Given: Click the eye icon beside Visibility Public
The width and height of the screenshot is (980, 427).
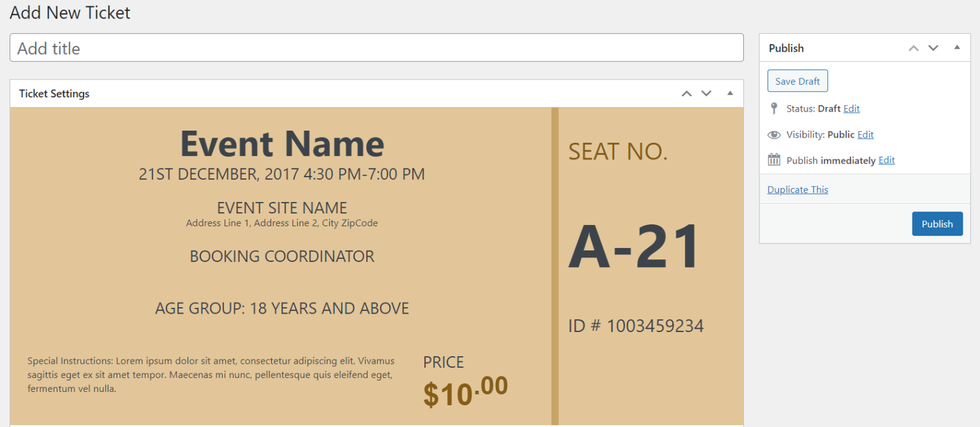Looking at the screenshot, I should 773,134.
